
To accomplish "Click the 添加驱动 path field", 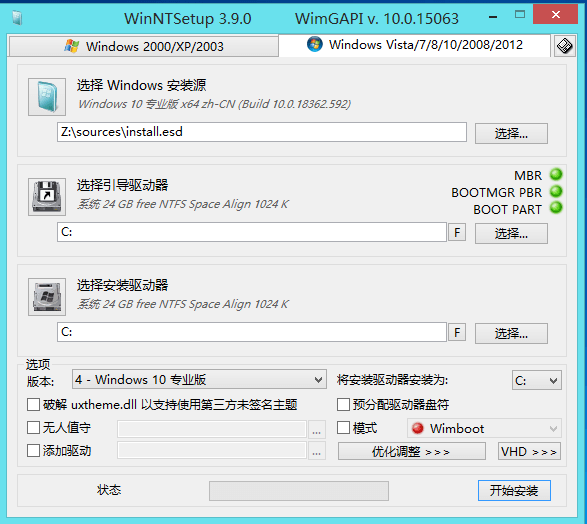I will 212,450.
